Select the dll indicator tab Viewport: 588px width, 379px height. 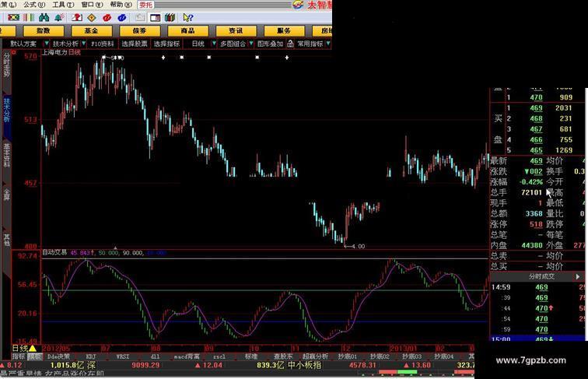click(155, 356)
